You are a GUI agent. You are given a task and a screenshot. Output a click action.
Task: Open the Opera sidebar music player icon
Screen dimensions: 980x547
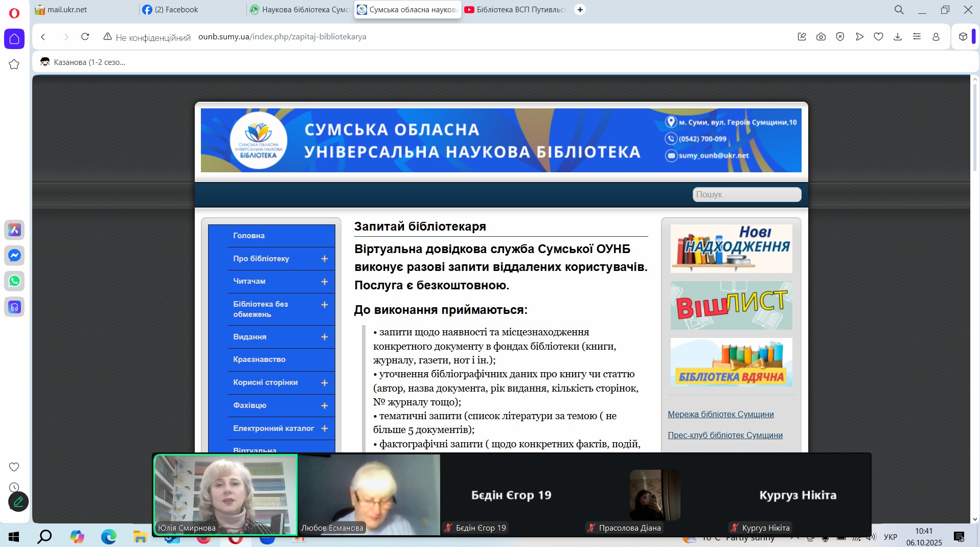[14, 307]
